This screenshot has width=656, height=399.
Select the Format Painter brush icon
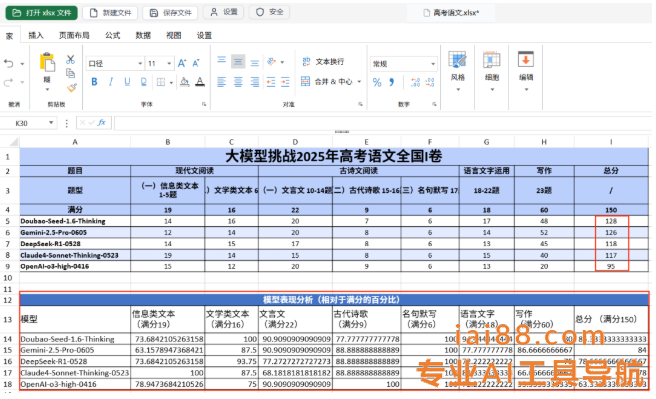(x=72, y=88)
